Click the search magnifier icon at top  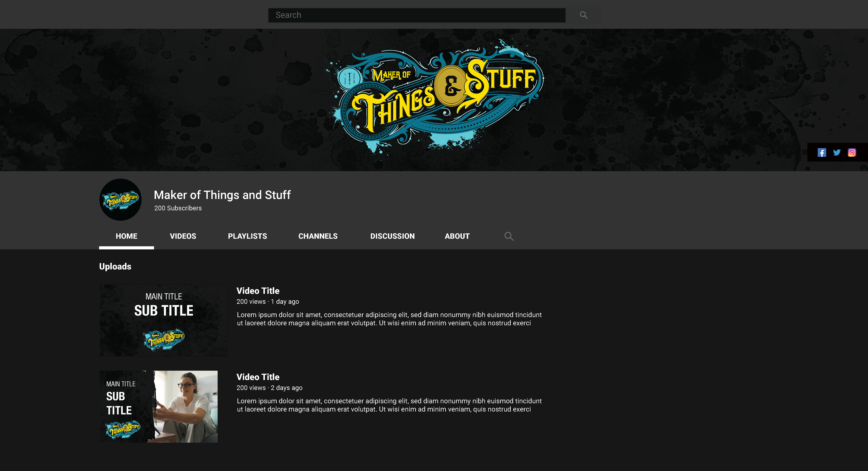(x=584, y=15)
